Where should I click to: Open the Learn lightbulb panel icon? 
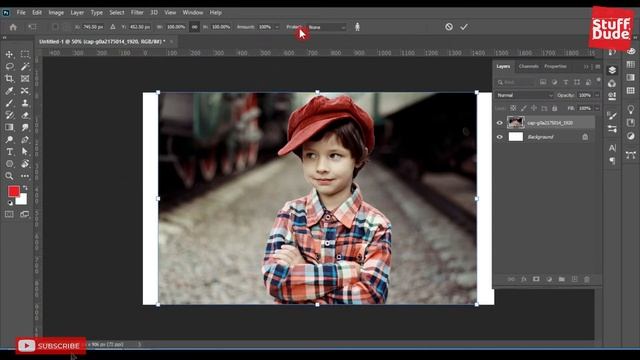click(x=631, y=109)
